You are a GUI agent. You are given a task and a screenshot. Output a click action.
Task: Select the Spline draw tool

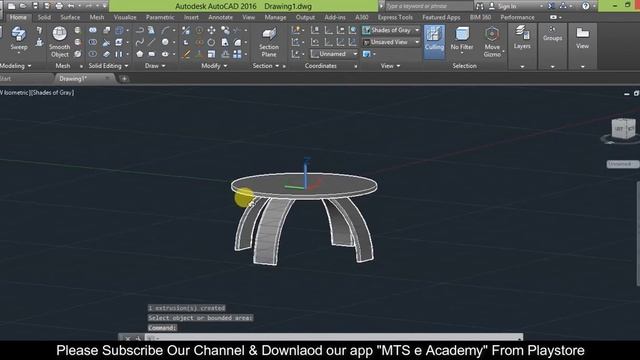139,42
